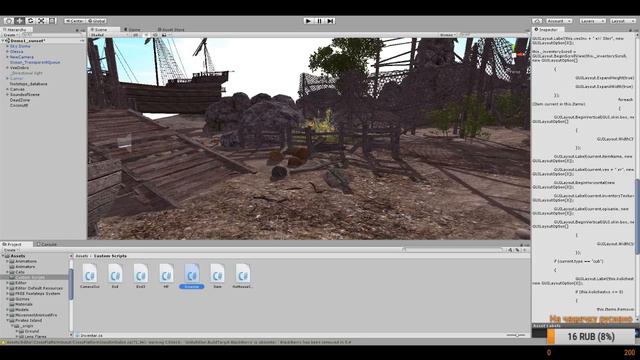The width and height of the screenshot is (640, 360).
Task: Toggle scene lighting in Scene toolbar
Action: tap(146, 35)
